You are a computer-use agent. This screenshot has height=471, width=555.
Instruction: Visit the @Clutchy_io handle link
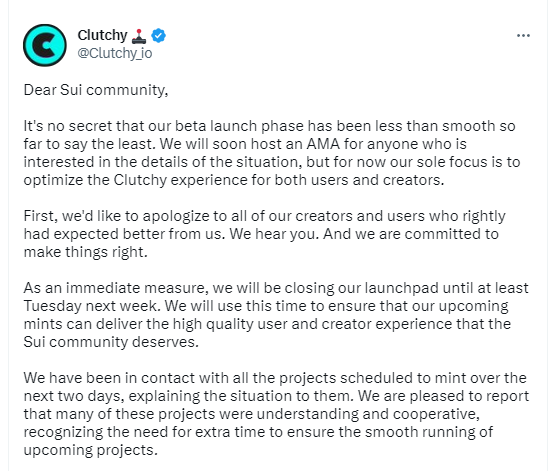(x=115, y=53)
